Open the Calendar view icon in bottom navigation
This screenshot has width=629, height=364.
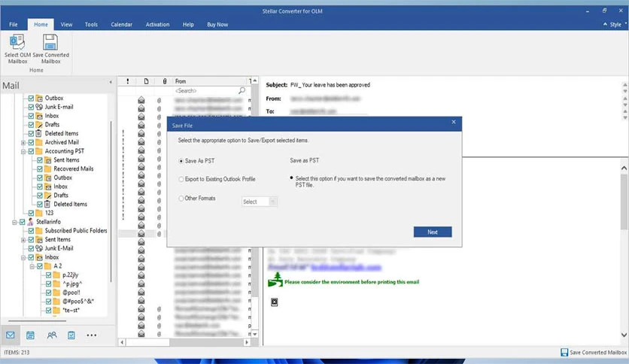click(x=31, y=335)
